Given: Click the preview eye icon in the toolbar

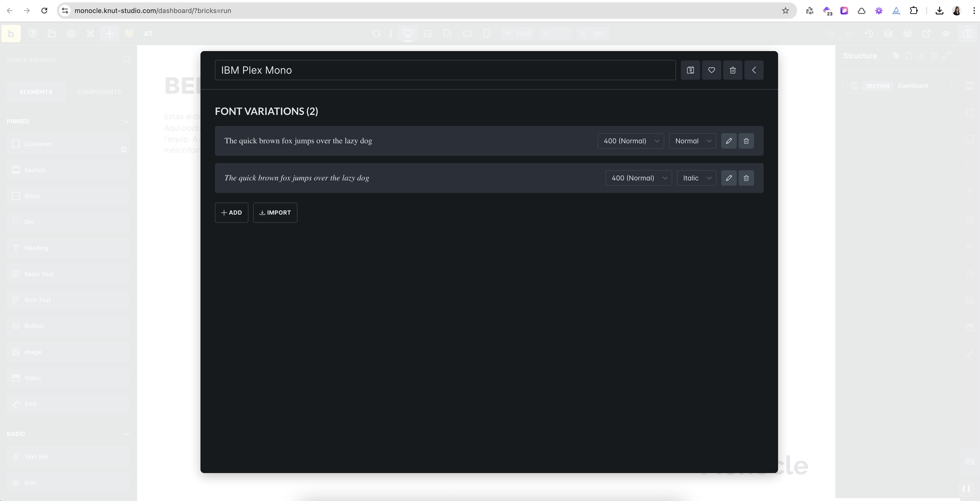Looking at the screenshot, I should 946,33.
